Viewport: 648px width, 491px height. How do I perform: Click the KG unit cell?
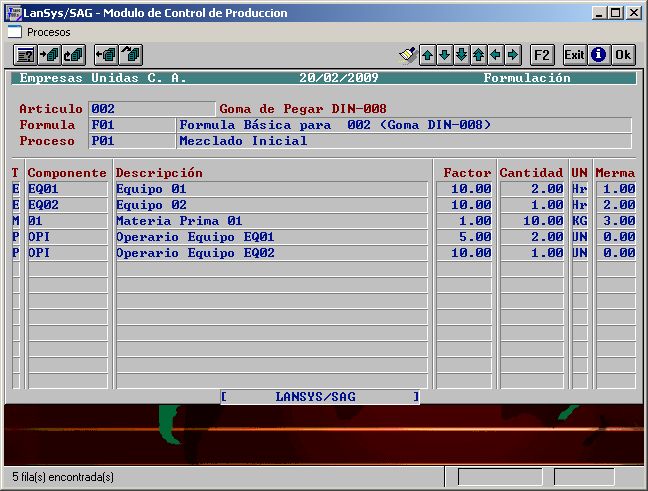(580, 221)
